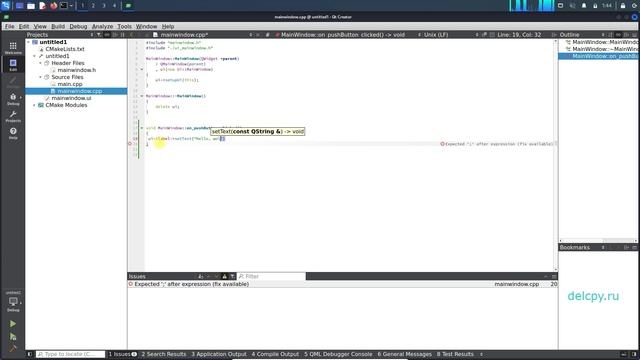Collapse the Header Files folder
This screenshot has height=360, width=640.
pos(40,63)
